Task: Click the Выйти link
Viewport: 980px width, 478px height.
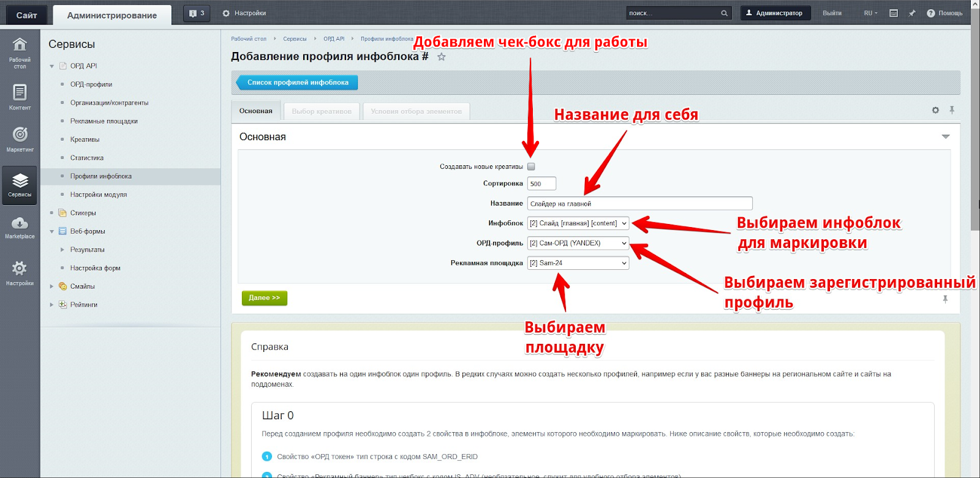Action: (x=832, y=13)
